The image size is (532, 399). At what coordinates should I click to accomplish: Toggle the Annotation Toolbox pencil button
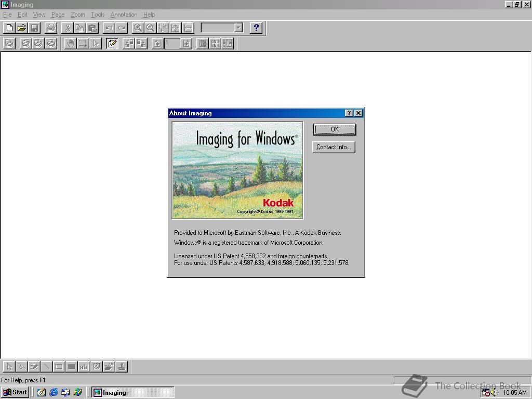coord(112,44)
